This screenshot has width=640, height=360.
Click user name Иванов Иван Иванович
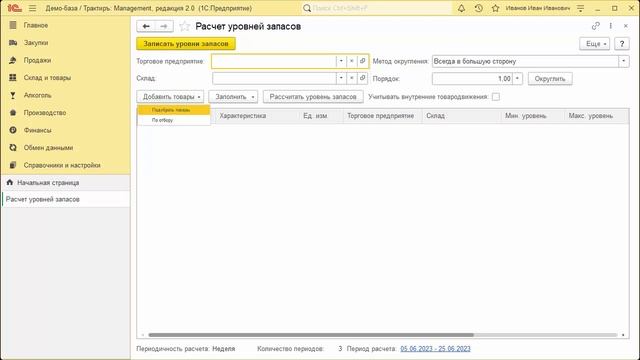[x=538, y=8]
